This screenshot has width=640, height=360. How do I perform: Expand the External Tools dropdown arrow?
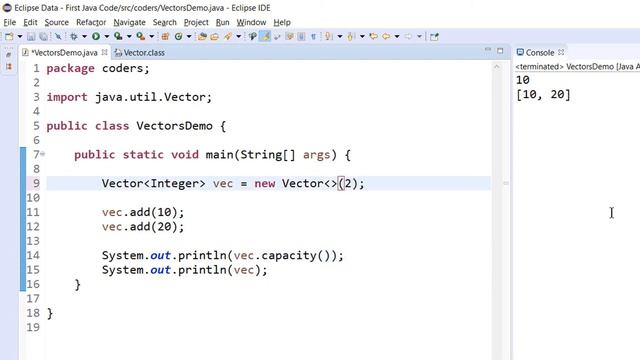[152, 37]
